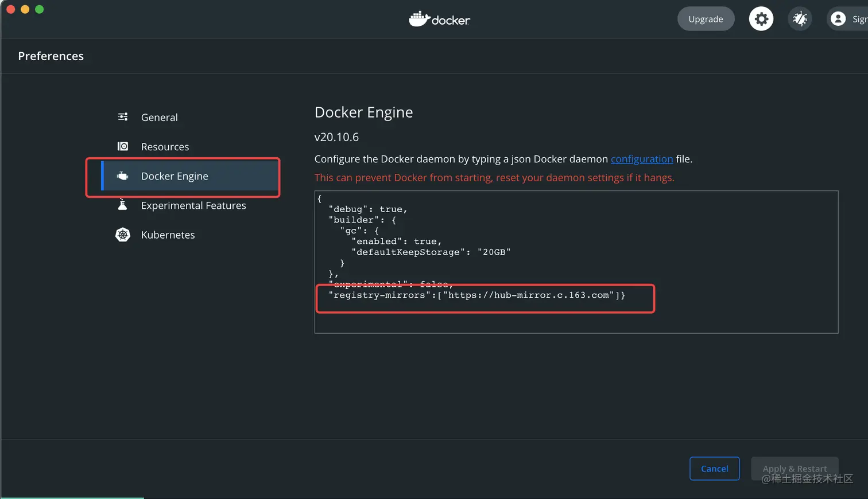Open troubleshoot via the bug icon

(x=800, y=19)
